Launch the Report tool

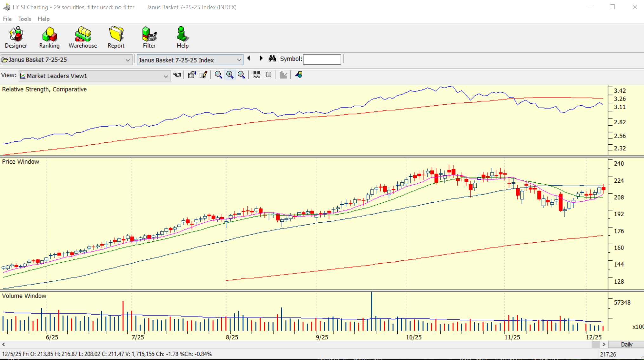pyautogui.click(x=116, y=37)
